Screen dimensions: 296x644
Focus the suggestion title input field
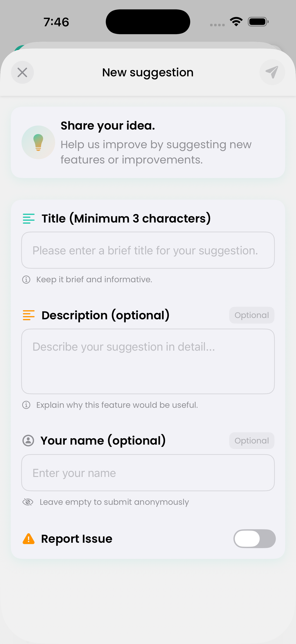(x=148, y=250)
